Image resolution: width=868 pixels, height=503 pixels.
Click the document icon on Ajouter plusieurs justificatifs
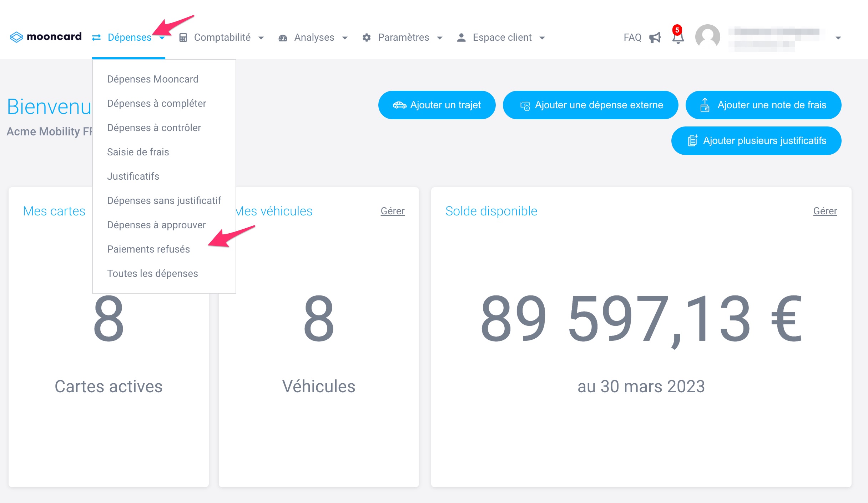[692, 140]
